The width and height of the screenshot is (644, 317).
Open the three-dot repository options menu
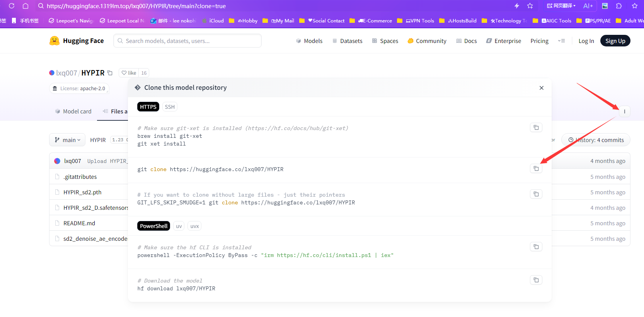[x=624, y=111]
